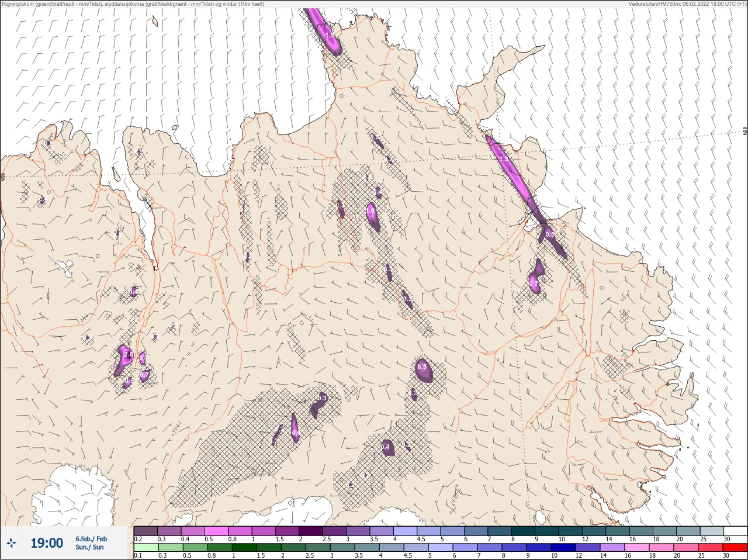This screenshot has width=748, height=560.
Task: Click the wind/weather symbol icon beside 19:00
Action: [x=11, y=544]
